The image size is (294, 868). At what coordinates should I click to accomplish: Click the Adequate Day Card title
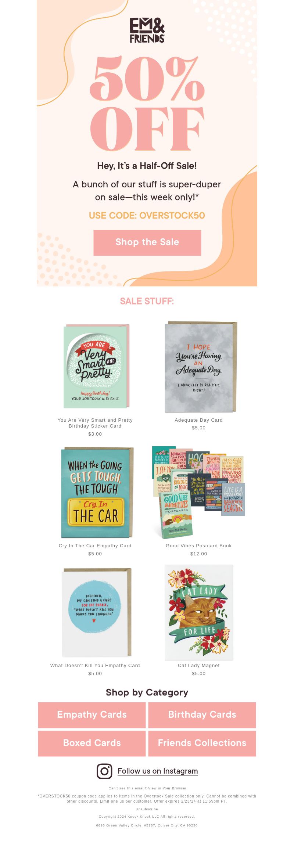(199, 420)
